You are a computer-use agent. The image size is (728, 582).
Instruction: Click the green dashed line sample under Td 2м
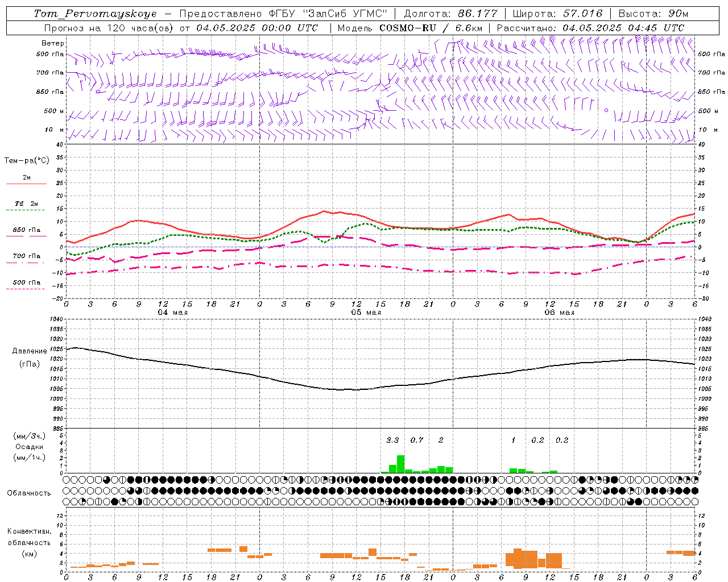[x=26, y=210]
